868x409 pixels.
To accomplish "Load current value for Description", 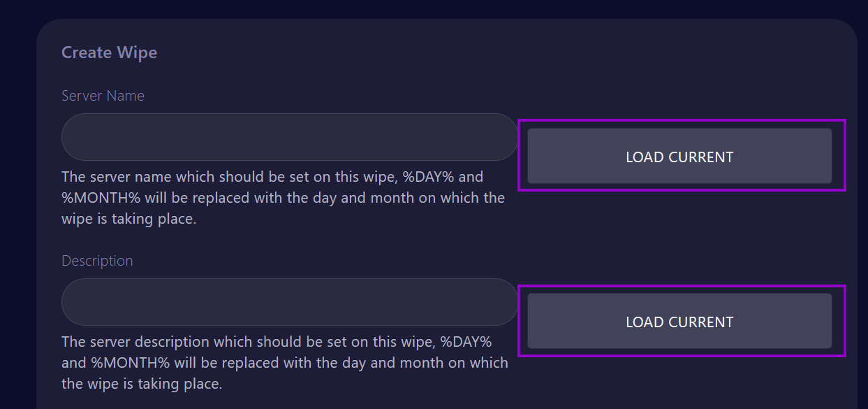I will pyautogui.click(x=679, y=322).
